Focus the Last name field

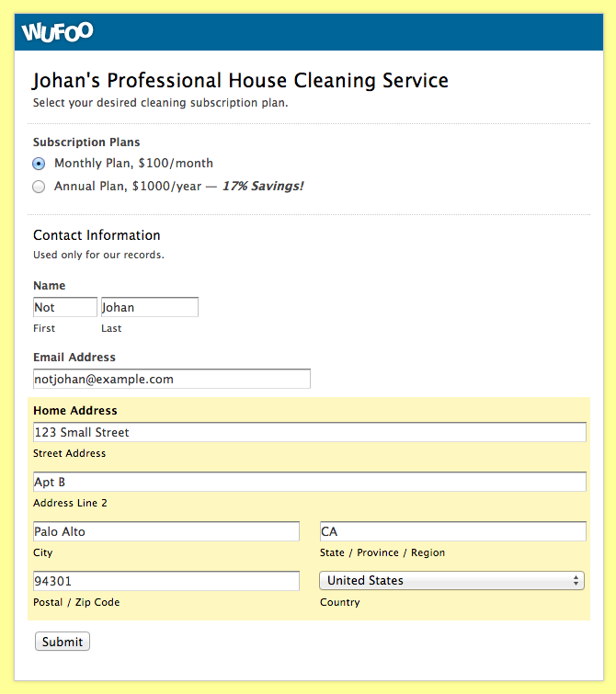pyautogui.click(x=149, y=307)
